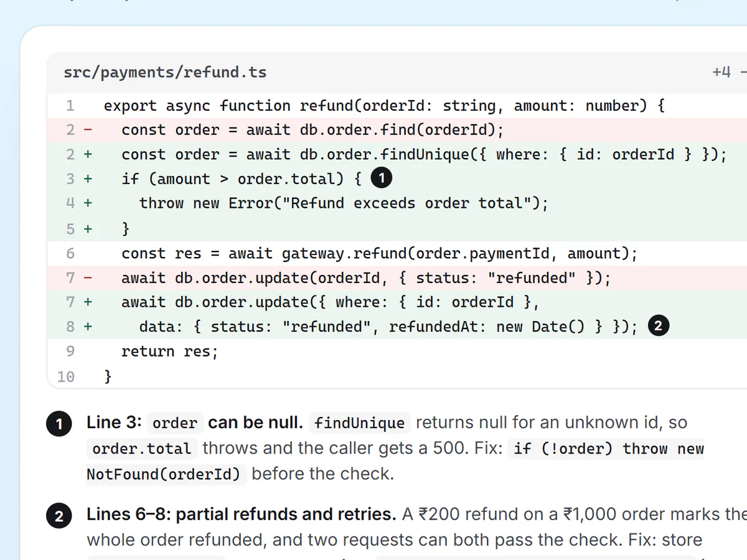Screen dimensions: 747x560
Task: Click the 'order.total' inline code chip
Action: click(142, 449)
